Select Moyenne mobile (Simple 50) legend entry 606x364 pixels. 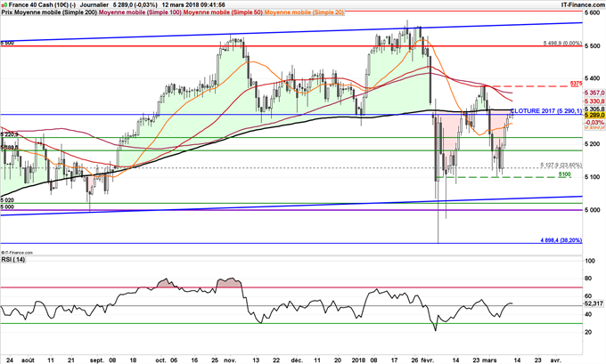coord(223,12)
